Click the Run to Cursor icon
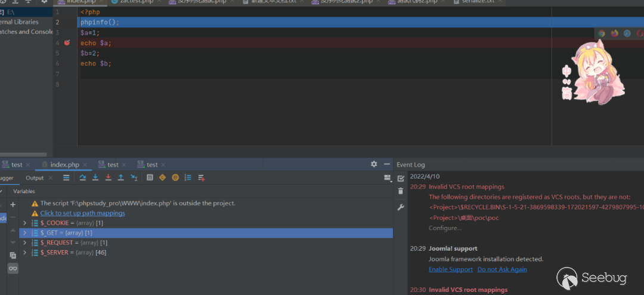 coord(134,178)
